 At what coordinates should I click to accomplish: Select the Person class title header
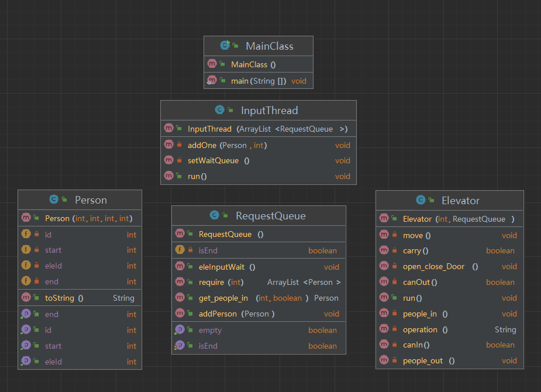coord(80,200)
